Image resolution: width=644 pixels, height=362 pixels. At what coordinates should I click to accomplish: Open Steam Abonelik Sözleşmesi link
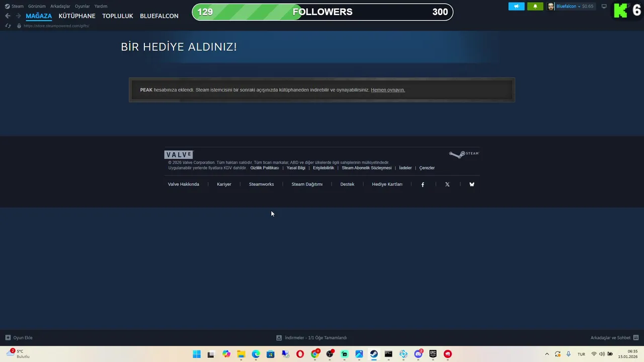coord(366,168)
